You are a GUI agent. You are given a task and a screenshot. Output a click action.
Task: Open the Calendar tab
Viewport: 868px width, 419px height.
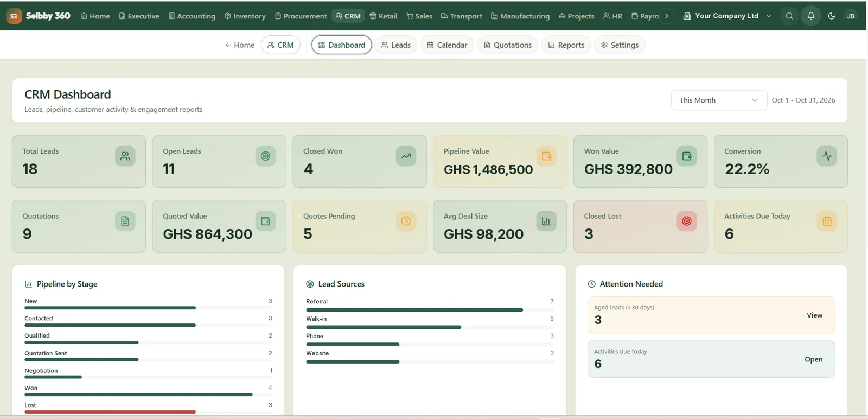(447, 45)
